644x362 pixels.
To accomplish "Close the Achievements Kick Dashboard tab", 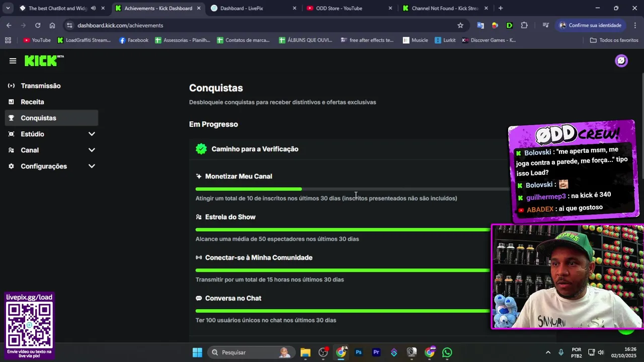I will pyautogui.click(x=199, y=8).
